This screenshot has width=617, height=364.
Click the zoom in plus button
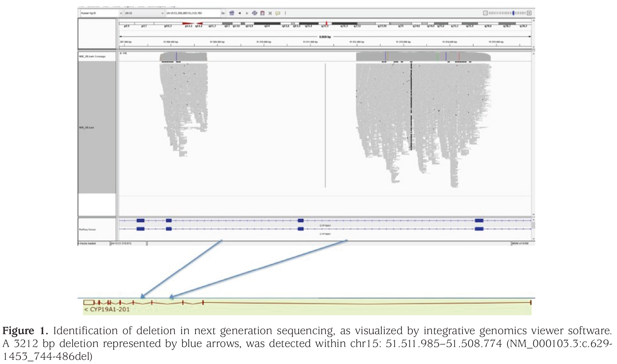(x=529, y=13)
